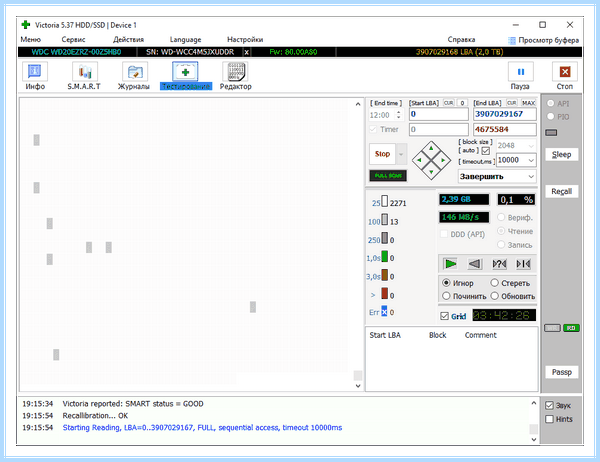Click the blue Err block icon
The height and width of the screenshot is (462, 600).
pos(384,311)
